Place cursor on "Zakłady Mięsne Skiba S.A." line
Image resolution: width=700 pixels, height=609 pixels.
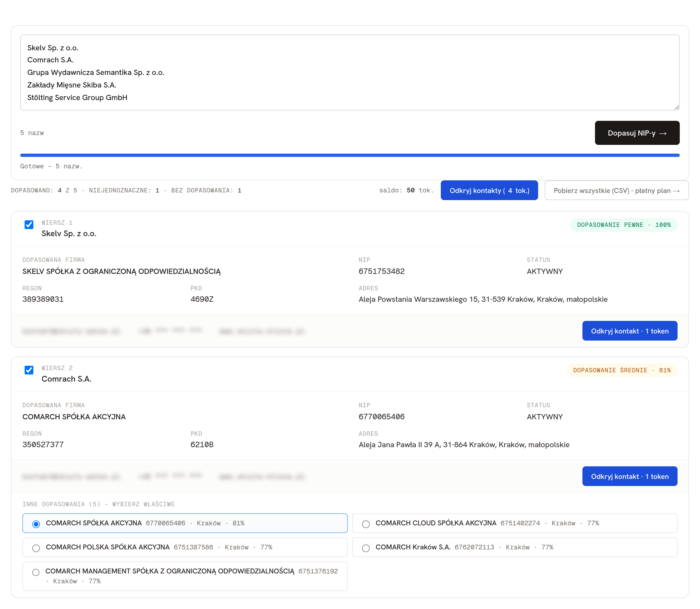(x=72, y=85)
